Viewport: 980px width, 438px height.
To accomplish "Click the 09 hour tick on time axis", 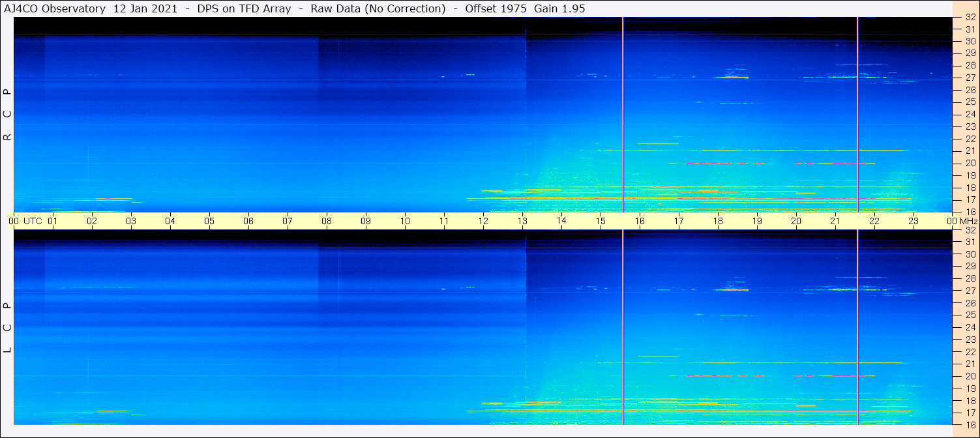I will click(x=366, y=221).
